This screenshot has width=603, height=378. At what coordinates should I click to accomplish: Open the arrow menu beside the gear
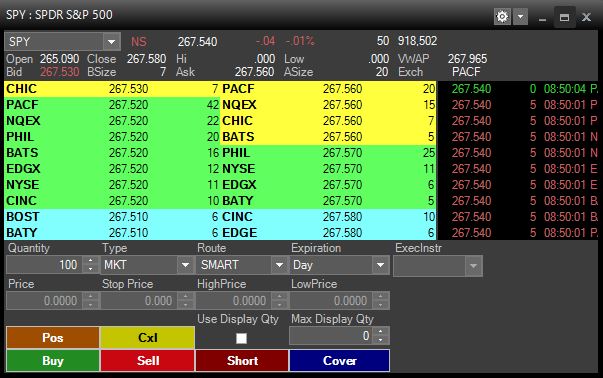pos(520,17)
